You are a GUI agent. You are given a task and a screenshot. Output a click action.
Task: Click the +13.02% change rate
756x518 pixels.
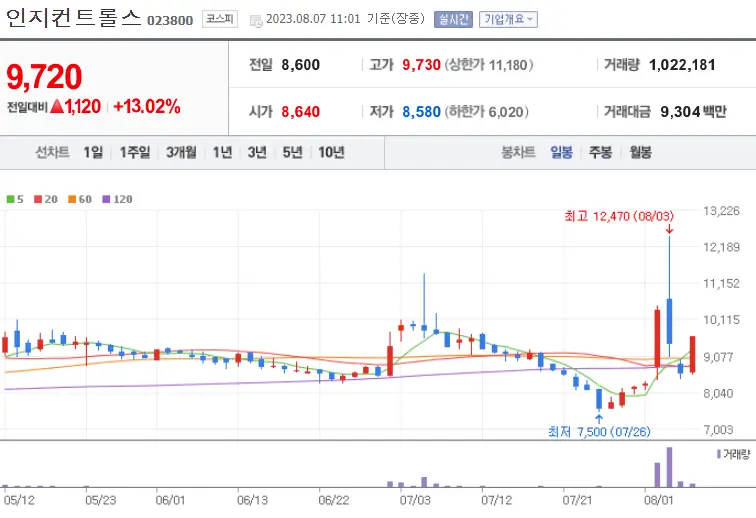point(147,106)
